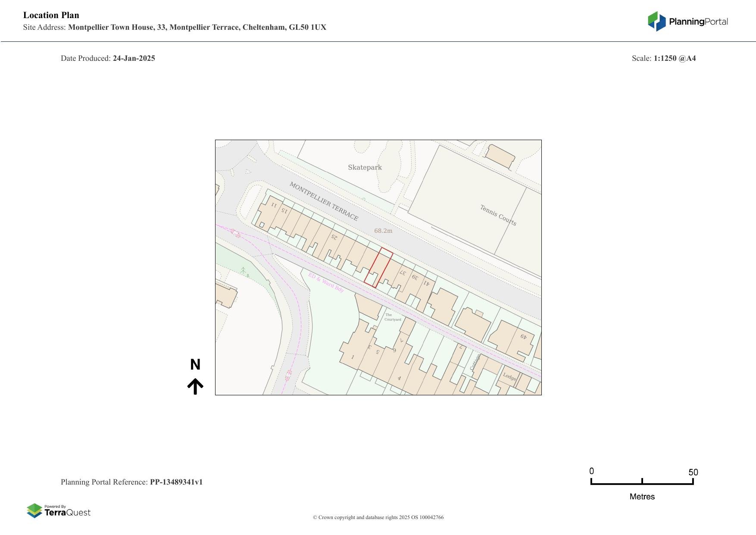Click the Scale 1:1250 @A4 text
756x535 pixels.
(x=664, y=58)
